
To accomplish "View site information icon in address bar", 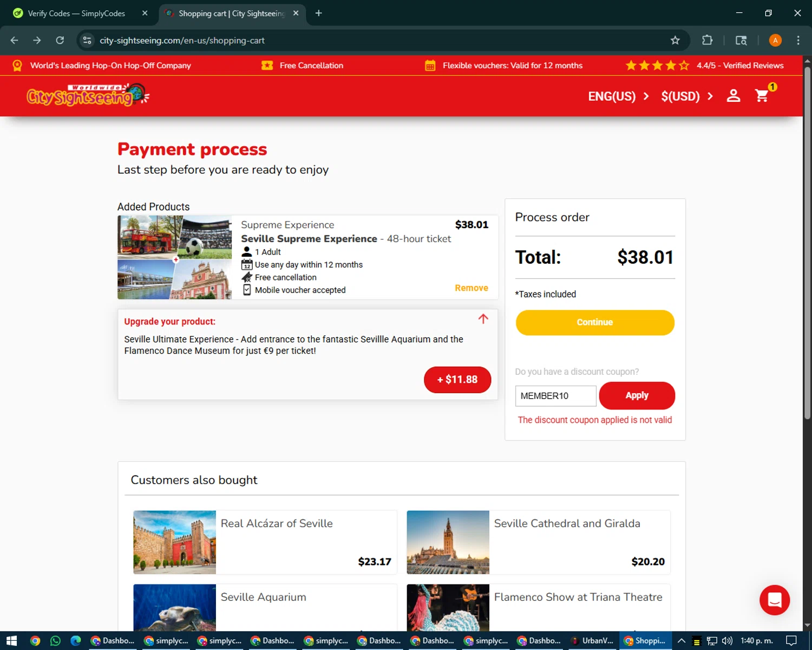I will pos(87,40).
